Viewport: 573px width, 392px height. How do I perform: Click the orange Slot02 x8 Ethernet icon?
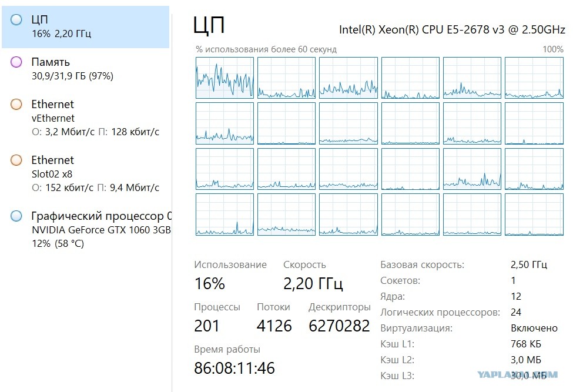tap(16, 160)
